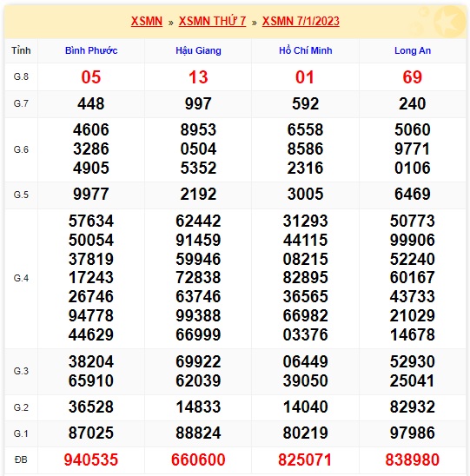Select G.1 value 80219
Viewport: 470px width, 476px height.
click(x=306, y=433)
